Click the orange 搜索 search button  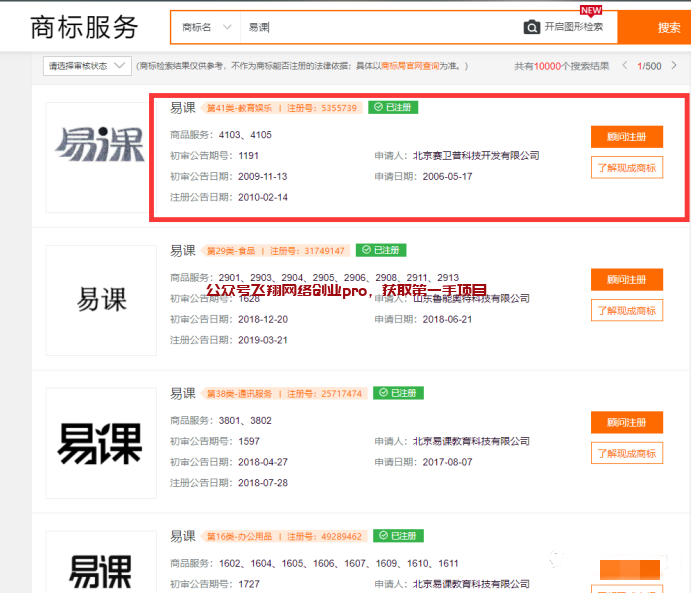[667, 27]
